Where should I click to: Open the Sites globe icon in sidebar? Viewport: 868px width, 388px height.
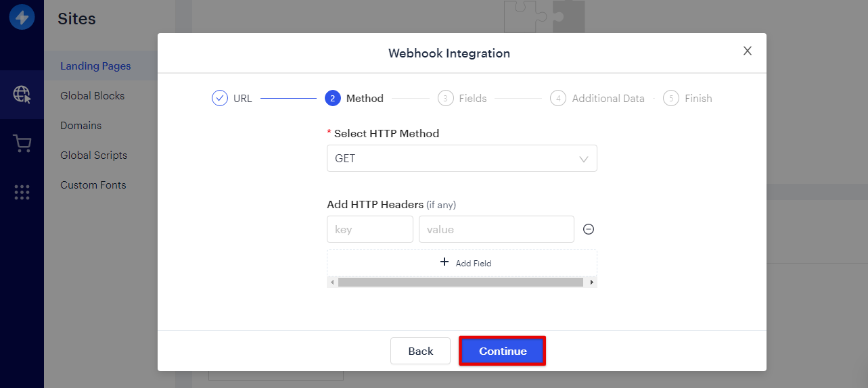(22, 95)
